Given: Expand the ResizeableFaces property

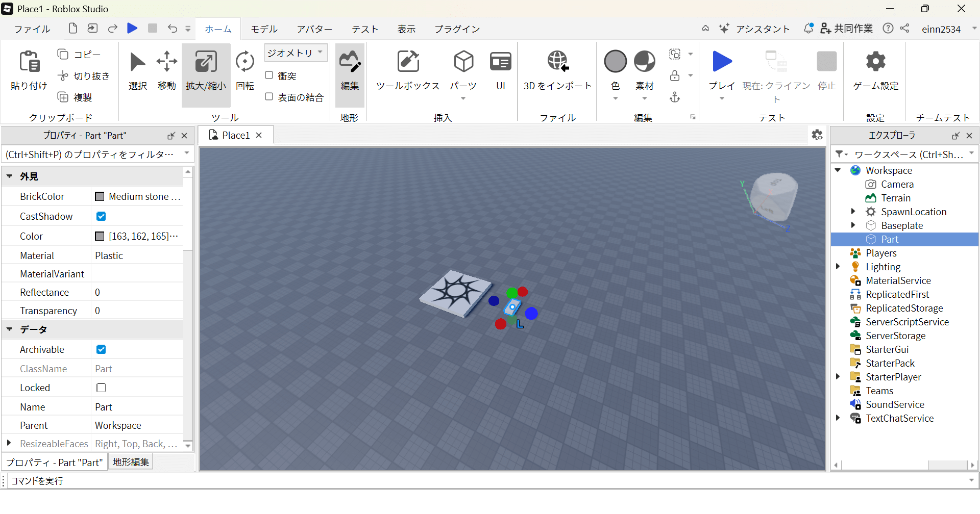Looking at the screenshot, I should pos(9,443).
